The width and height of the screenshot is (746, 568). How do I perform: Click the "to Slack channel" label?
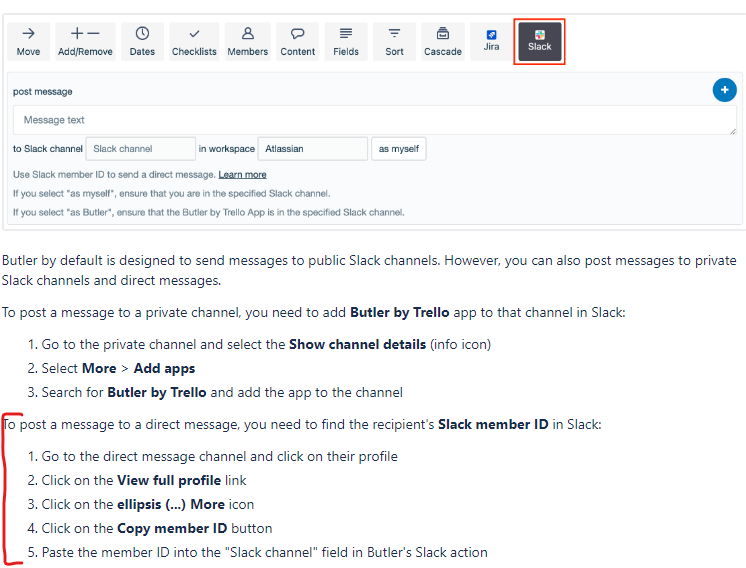coord(48,149)
